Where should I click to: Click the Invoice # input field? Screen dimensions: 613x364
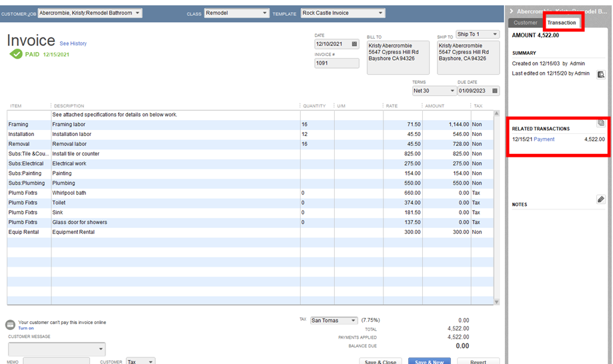(337, 63)
